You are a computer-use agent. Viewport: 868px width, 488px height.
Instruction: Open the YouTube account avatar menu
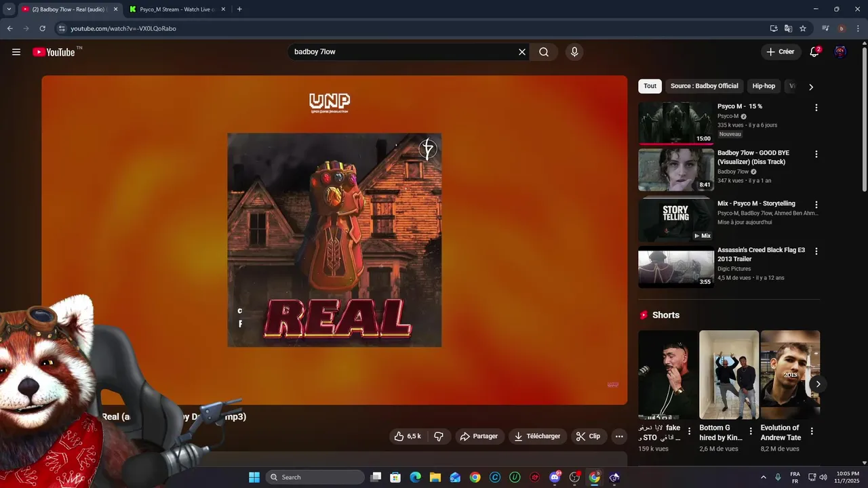840,52
